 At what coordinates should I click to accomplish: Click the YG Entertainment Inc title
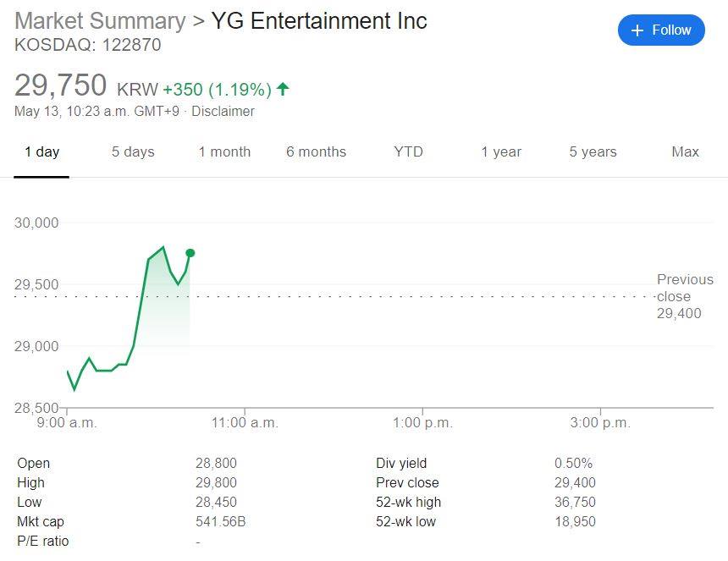click(x=319, y=21)
